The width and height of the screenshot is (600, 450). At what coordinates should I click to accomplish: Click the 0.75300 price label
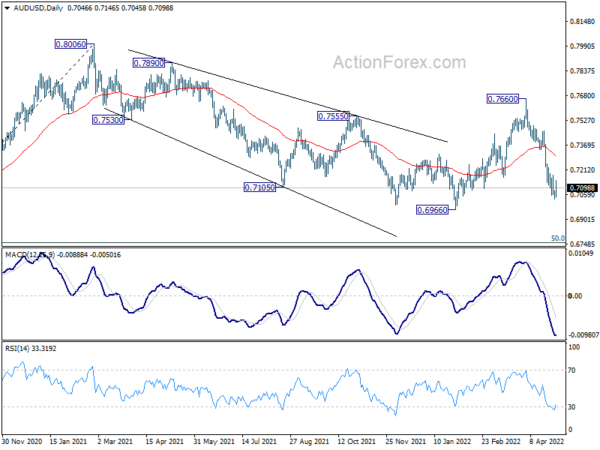(x=109, y=120)
